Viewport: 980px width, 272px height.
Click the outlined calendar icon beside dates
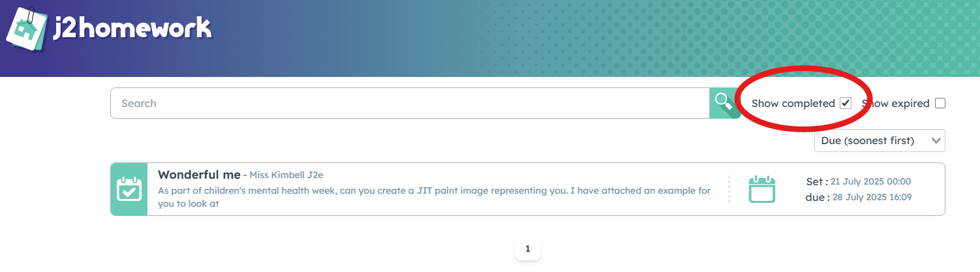tap(761, 189)
